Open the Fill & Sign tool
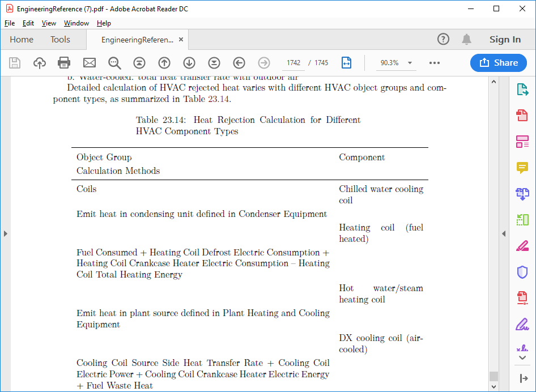The width and height of the screenshot is (536, 392). (x=522, y=324)
